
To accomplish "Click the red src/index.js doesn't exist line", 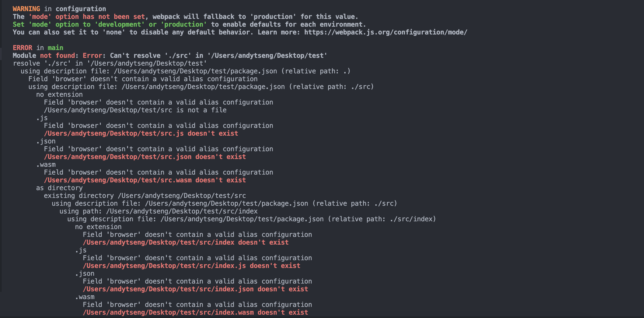I will [x=192, y=266].
